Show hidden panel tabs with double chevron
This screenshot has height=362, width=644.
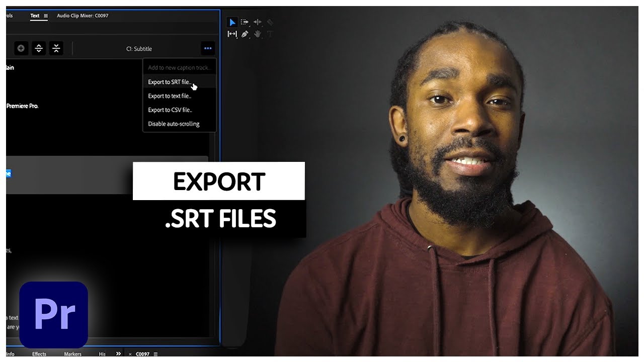click(119, 354)
